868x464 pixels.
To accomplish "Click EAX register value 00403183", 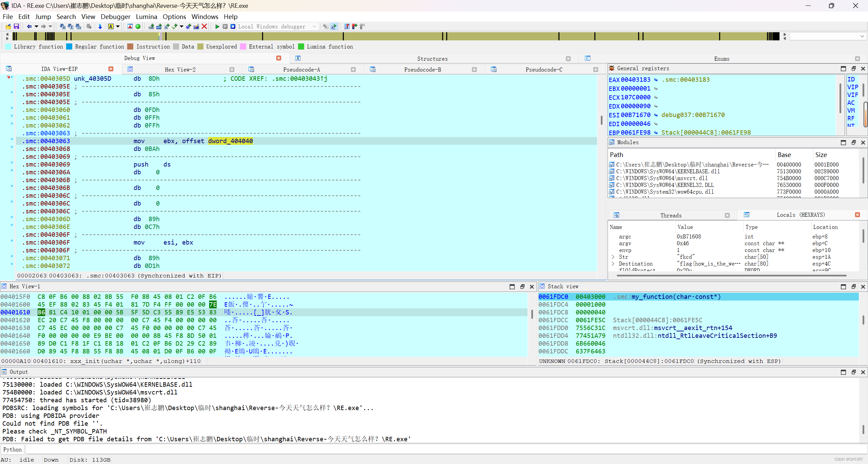I will (635, 79).
